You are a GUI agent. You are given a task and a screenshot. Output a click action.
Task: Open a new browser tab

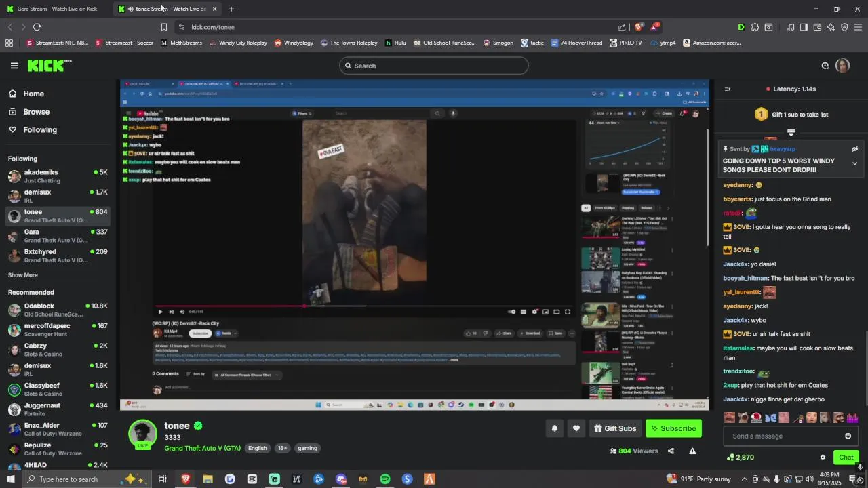pyautogui.click(x=231, y=9)
